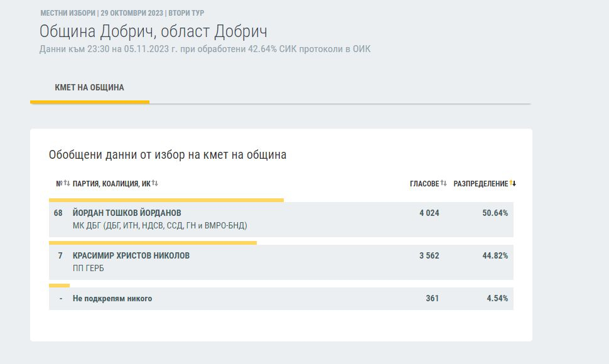Viewport: 609px width, 364px height.
Task: Click the 44.82% distribution value
Action: (x=495, y=255)
